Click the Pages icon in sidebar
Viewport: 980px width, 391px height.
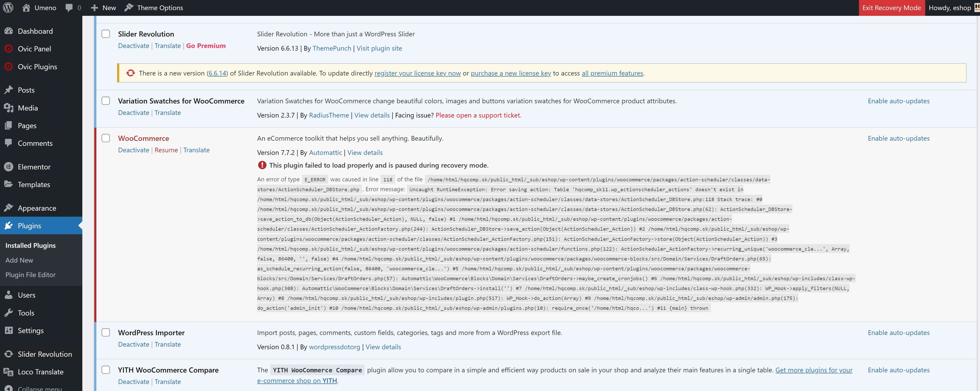coord(9,125)
